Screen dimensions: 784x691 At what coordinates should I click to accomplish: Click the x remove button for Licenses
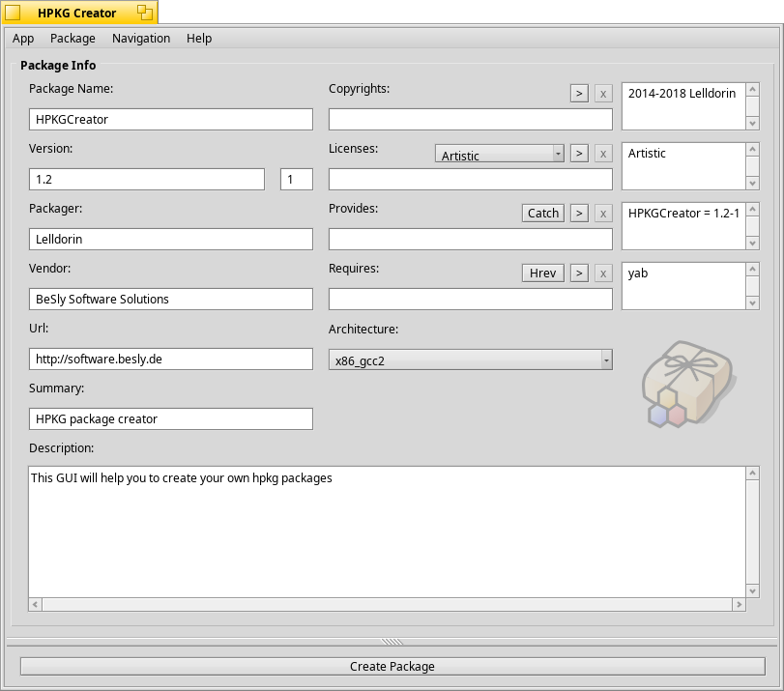pyautogui.click(x=603, y=154)
